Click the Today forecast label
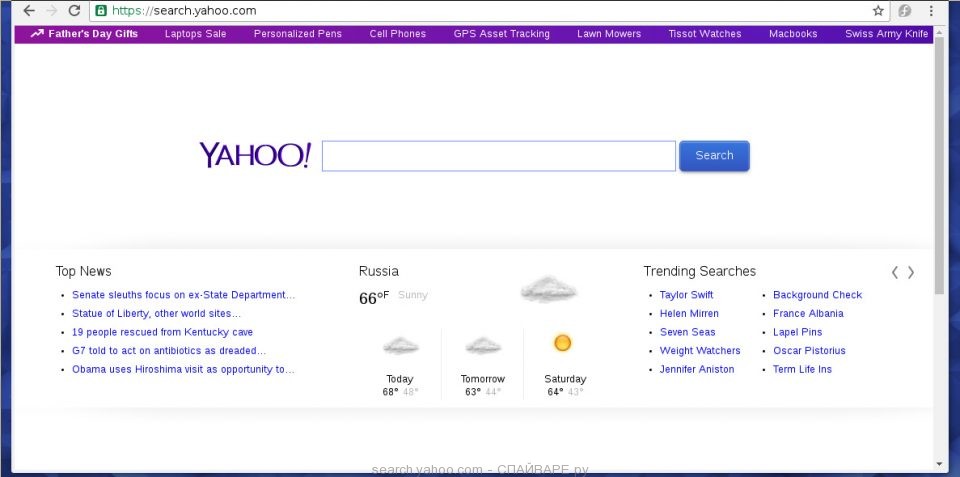The width and height of the screenshot is (960, 477). pos(400,379)
